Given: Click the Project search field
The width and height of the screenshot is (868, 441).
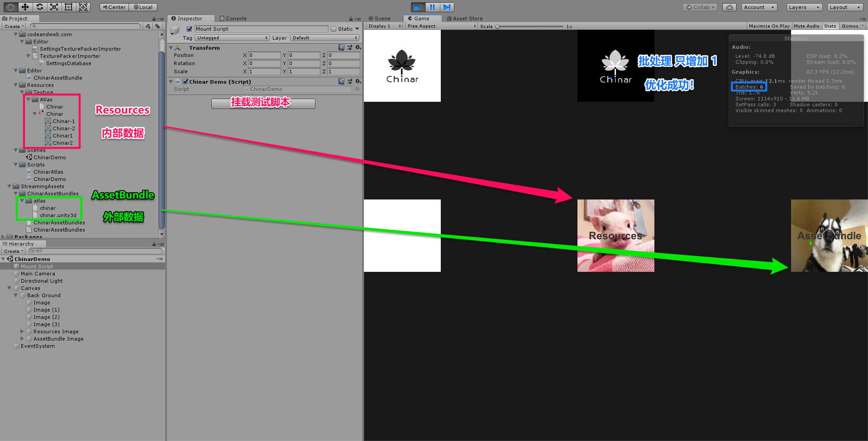Looking at the screenshot, I should (x=86, y=26).
